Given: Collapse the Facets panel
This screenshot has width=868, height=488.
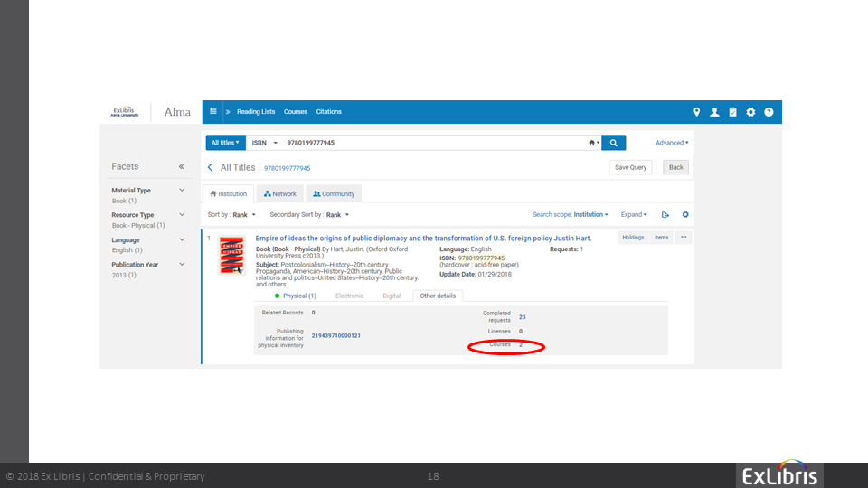Looking at the screenshot, I should pyautogui.click(x=181, y=167).
